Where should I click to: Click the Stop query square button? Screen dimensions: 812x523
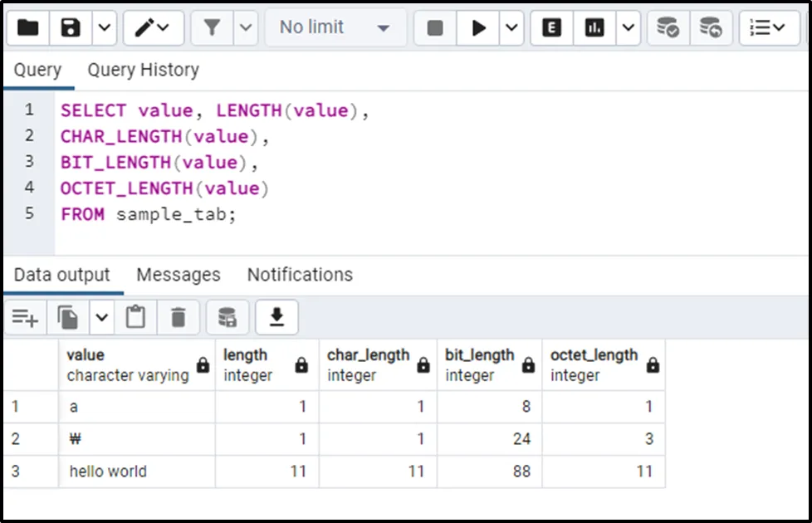[x=435, y=28]
